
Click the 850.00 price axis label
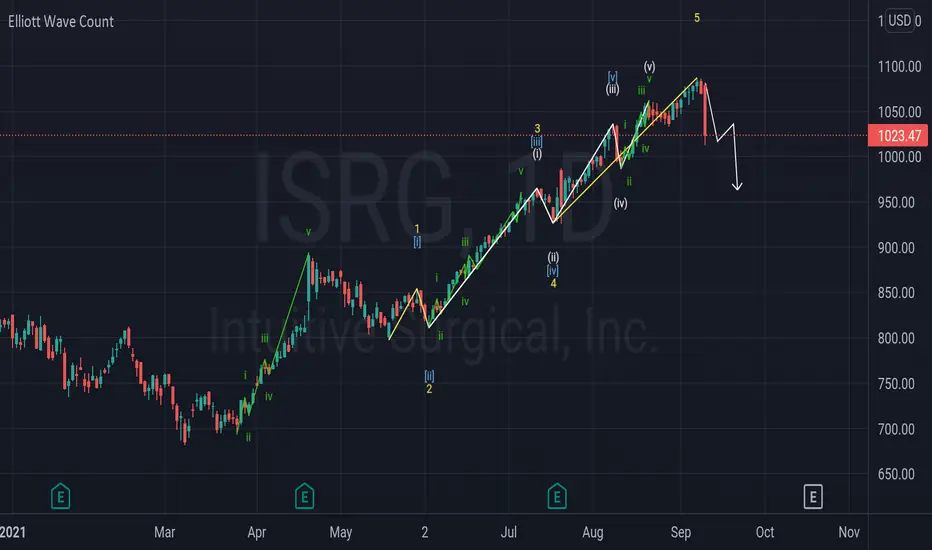tap(896, 293)
